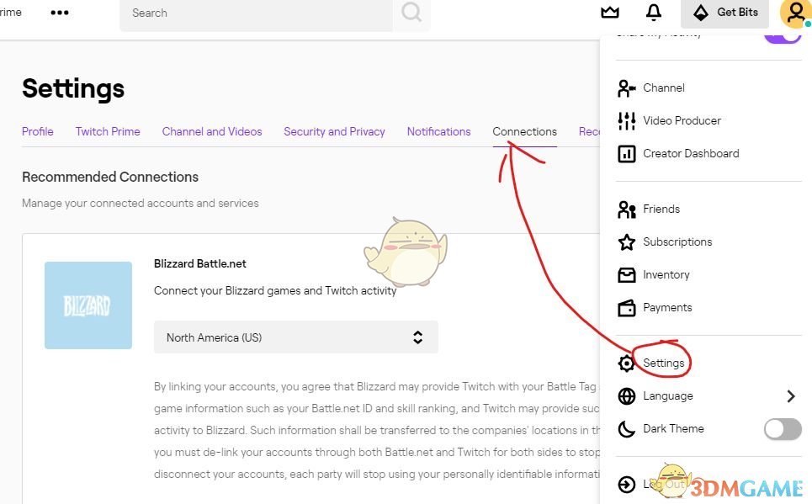Switch to the Notifications tab

[438, 131]
